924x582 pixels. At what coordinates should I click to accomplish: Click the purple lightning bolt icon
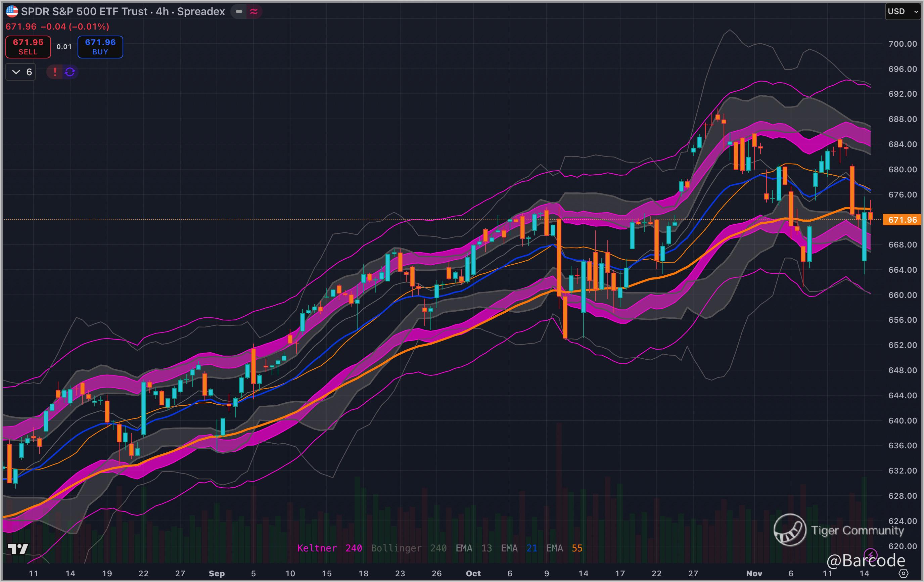point(870,555)
